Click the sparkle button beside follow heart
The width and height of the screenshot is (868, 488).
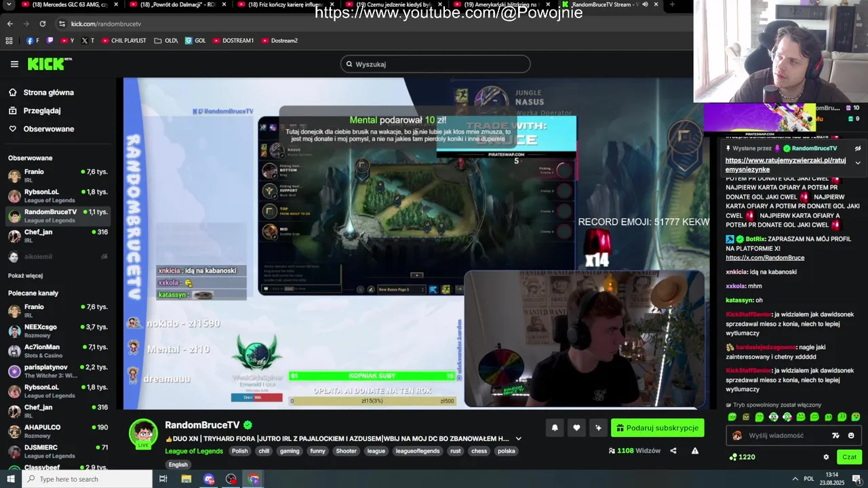click(598, 428)
